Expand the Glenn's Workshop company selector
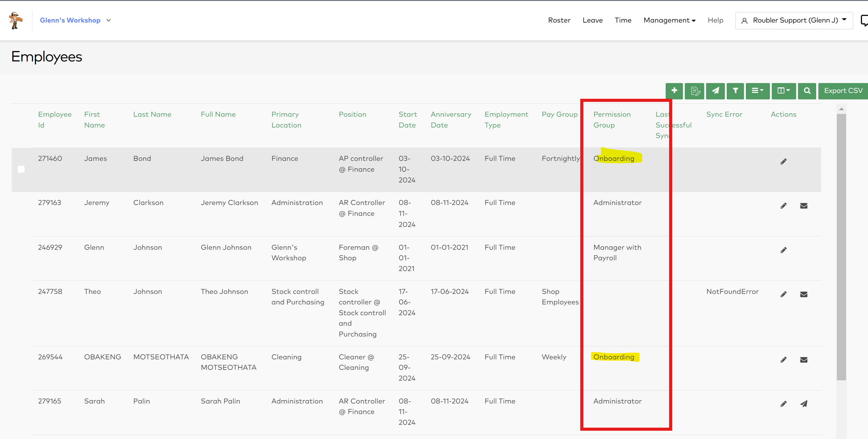Screen dimensions: 868x439 coord(109,21)
